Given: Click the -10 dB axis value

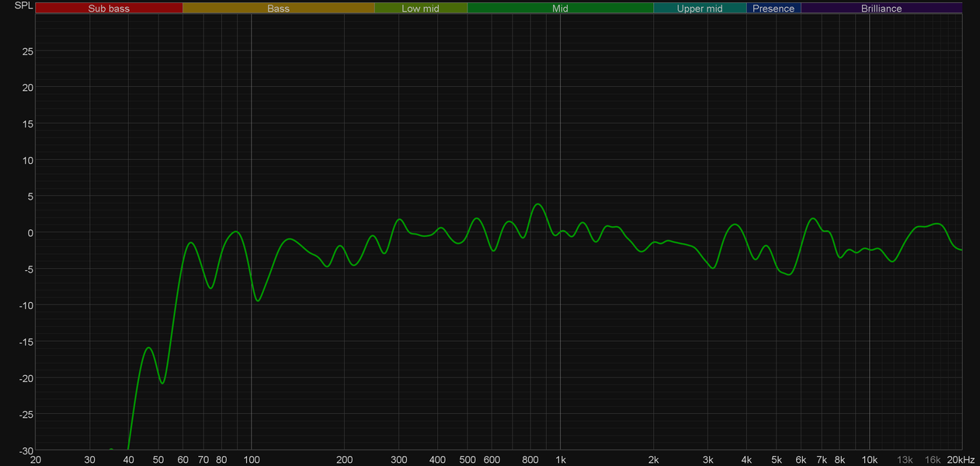Looking at the screenshot, I should coord(25,305).
